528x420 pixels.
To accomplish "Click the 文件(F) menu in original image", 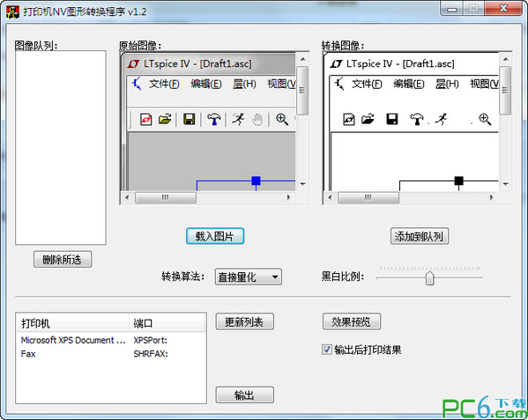I will click(164, 84).
